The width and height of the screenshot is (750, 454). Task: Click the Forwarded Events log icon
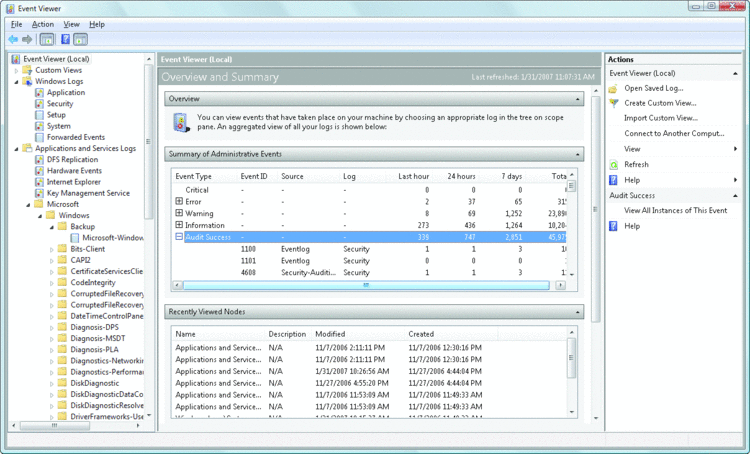[39, 137]
